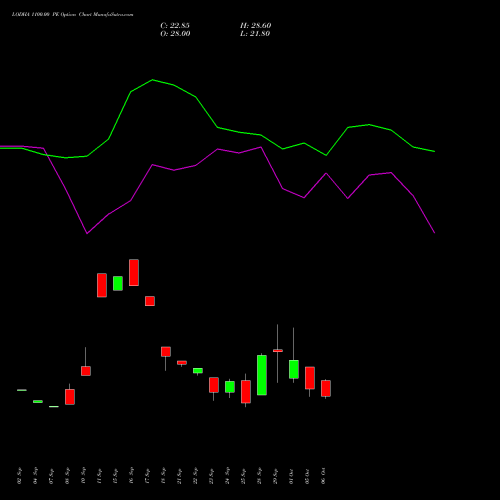Select the 02 Sep date label

(19, 476)
